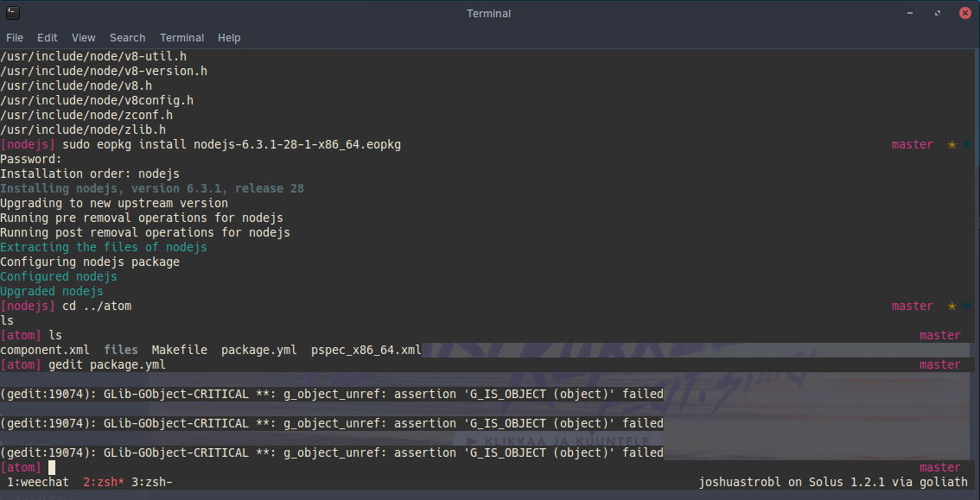Click the 'master' branch label on the gedit line

pos(940,364)
